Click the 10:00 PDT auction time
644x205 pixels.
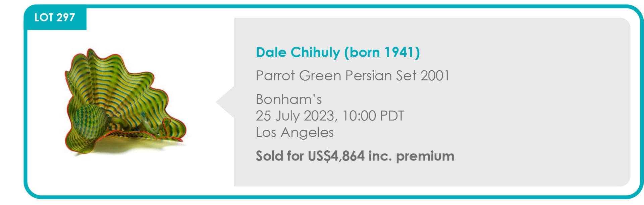373,116
